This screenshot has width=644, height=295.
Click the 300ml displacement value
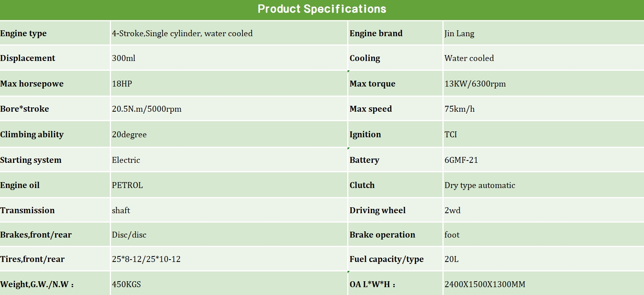pyautogui.click(x=124, y=58)
